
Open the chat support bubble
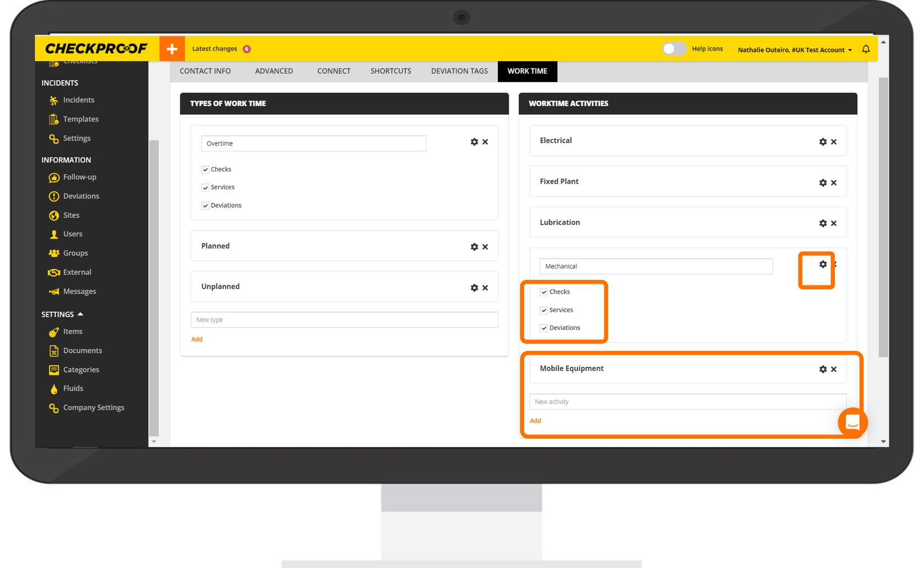click(853, 422)
